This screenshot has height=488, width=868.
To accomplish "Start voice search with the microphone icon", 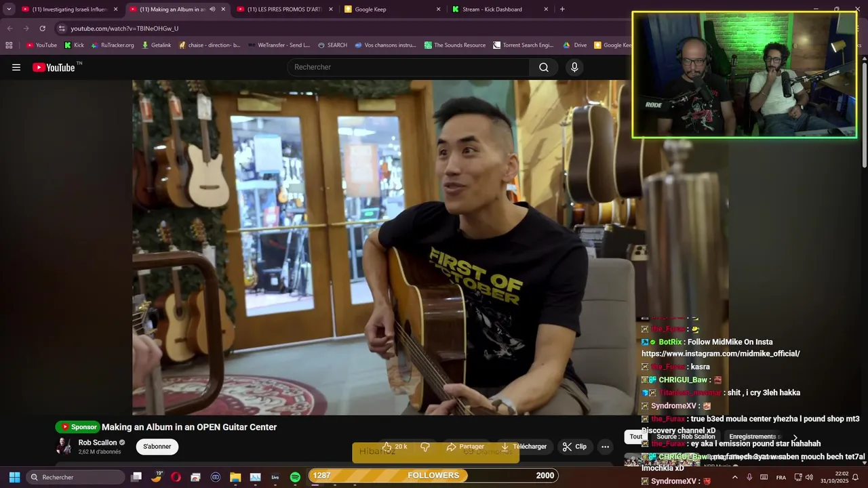I will click(x=574, y=67).
